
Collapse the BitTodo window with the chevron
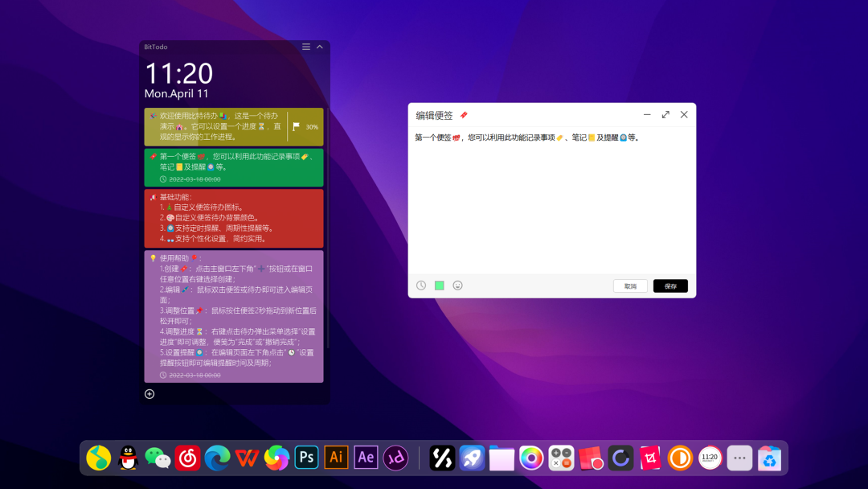coord(319,47)
